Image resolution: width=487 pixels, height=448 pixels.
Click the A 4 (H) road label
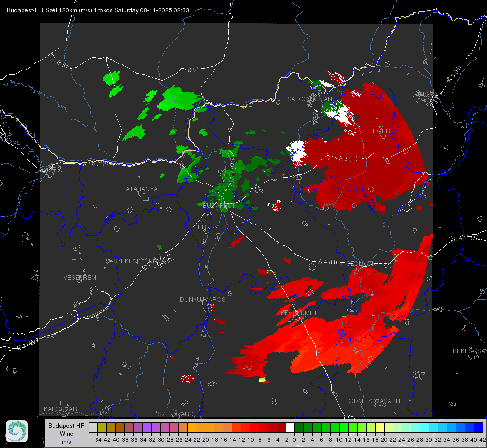coord(328,262)
